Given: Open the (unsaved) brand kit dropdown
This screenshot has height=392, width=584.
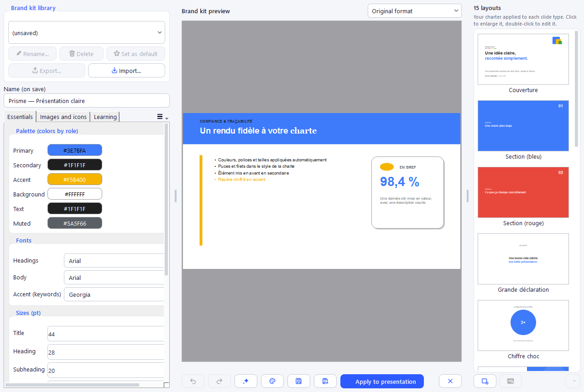Looking at the screenshot, I should click(x=87, y=32).
